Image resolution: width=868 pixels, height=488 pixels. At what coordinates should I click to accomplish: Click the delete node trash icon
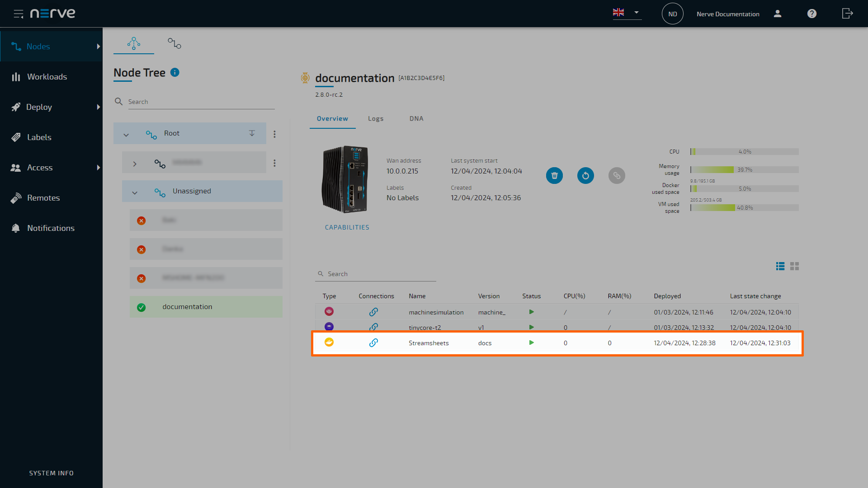554,175
